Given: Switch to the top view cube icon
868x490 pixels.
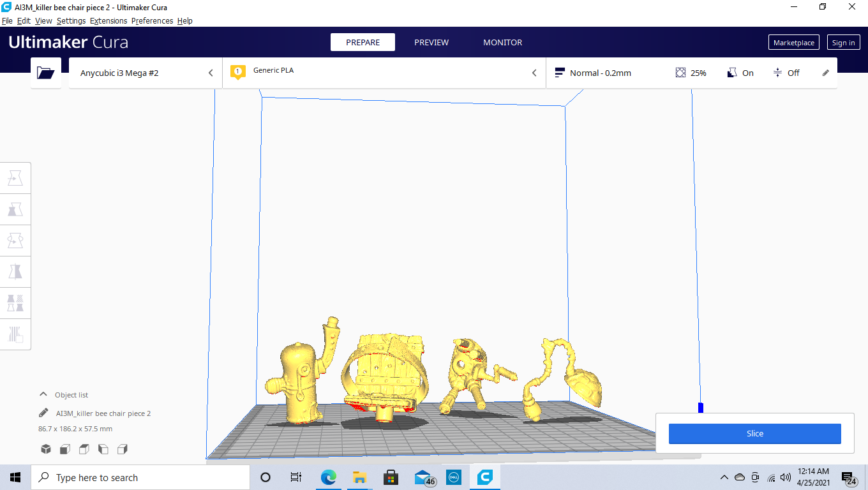Looking at the screenshot, I should coord(84,449).
